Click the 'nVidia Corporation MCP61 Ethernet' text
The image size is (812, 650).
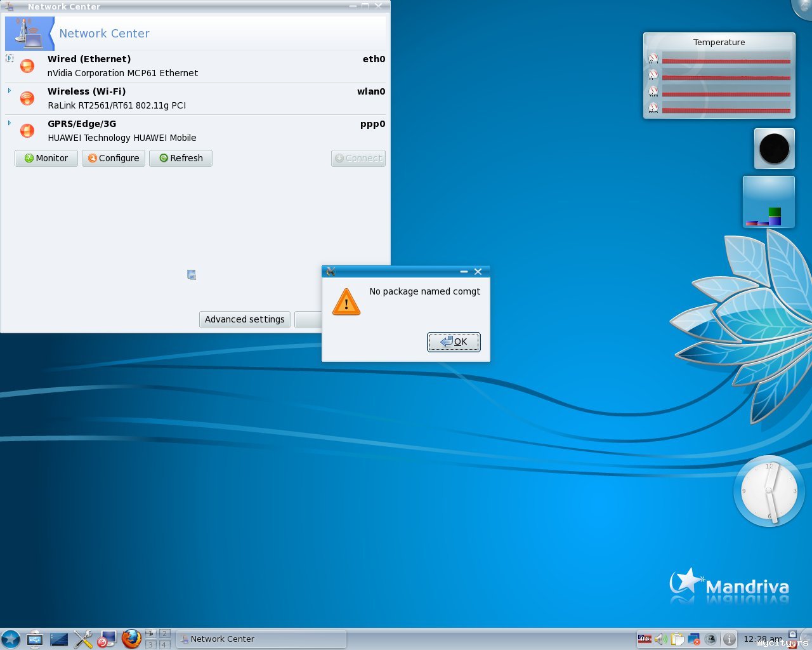tap(122, 73)
